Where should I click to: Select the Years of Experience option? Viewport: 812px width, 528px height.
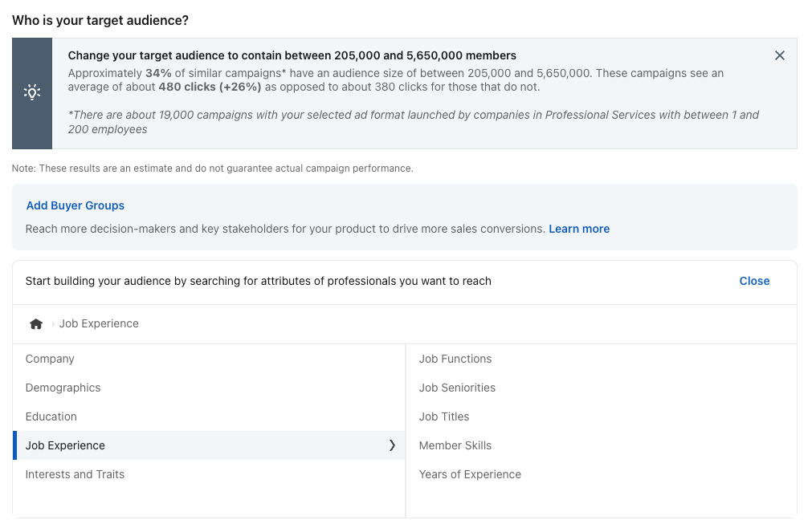(x=470, y=474)
